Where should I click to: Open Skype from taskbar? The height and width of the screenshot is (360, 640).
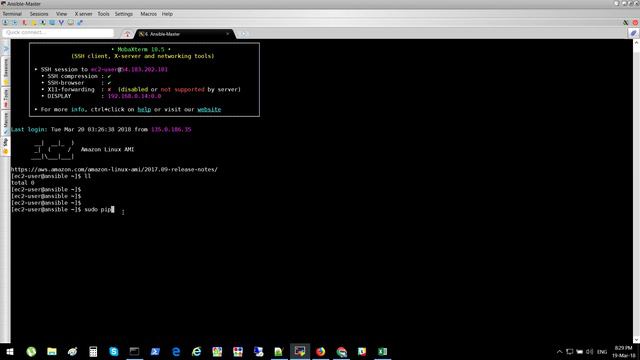tap(114, 351)
